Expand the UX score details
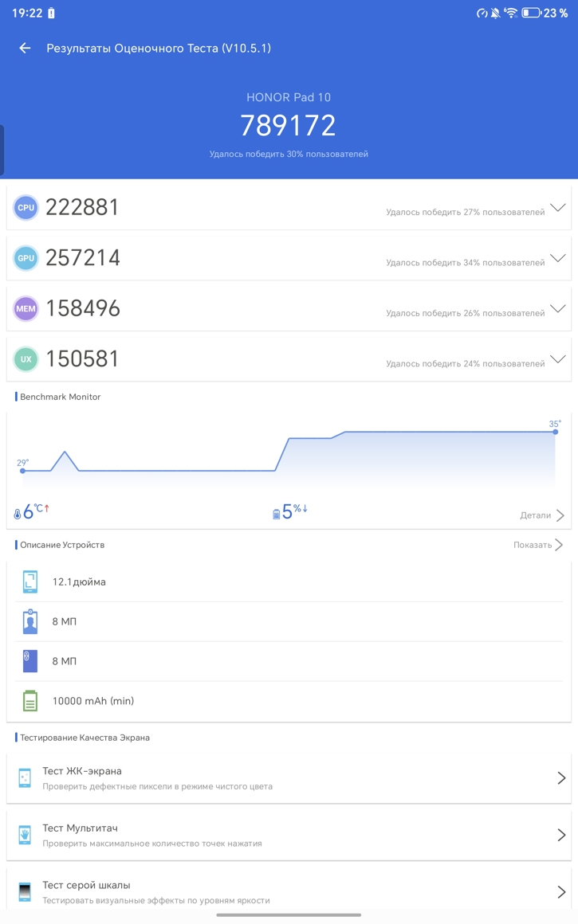578x924 pixels. [x=557, y=359]
